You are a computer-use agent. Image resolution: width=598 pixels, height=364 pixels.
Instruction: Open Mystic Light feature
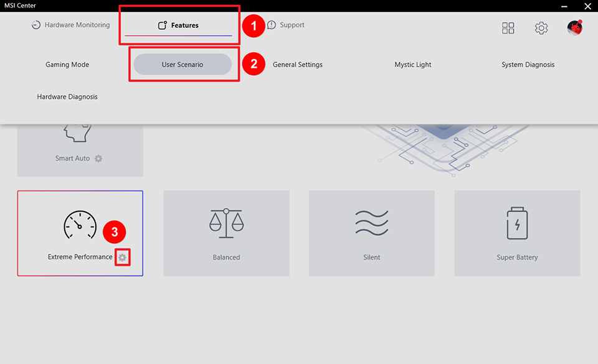point(413,65)
